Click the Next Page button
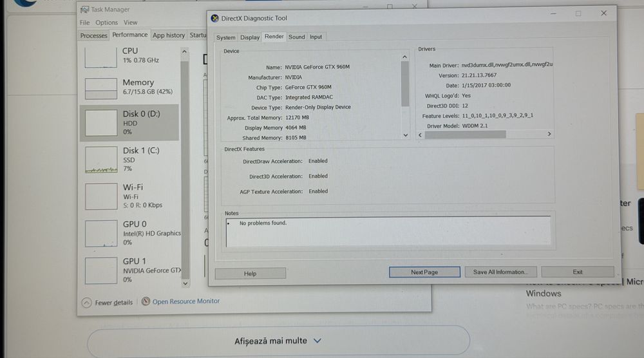This screenshot has height=358, width=644. pyautogui.click(x=424, y=272)
